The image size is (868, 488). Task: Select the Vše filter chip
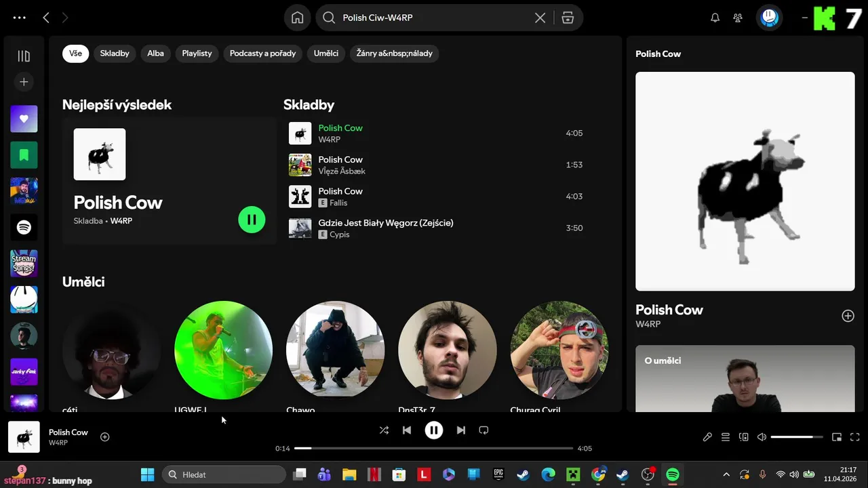coord(75,54)
